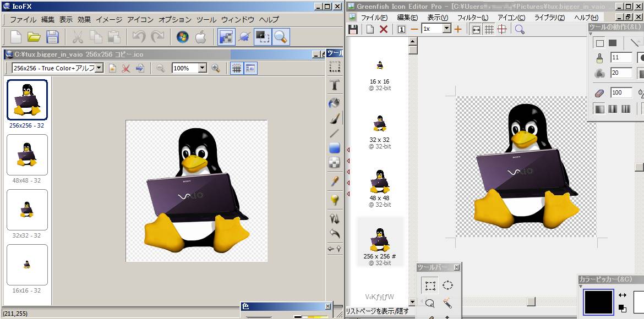Image resolution: width=644 pixels, height=319 pixels.
Task: Select the light bulb tool in IcoFX
Action: click(x=335, y=200)
